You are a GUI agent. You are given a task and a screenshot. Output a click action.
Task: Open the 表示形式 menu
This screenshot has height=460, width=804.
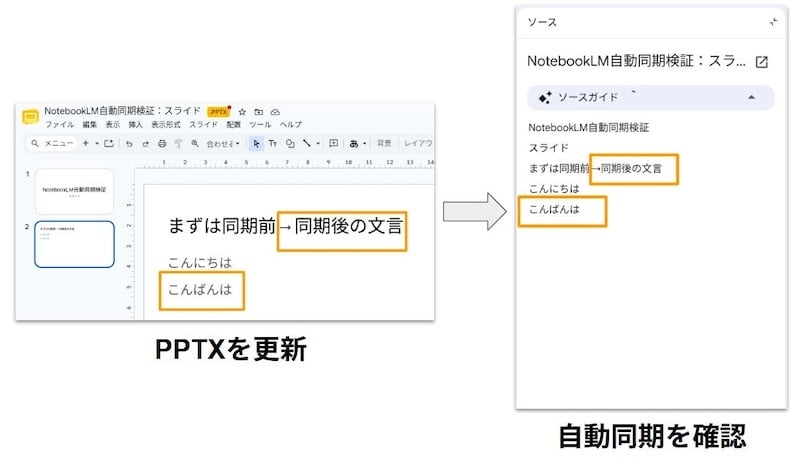click(x=166, y=125)
